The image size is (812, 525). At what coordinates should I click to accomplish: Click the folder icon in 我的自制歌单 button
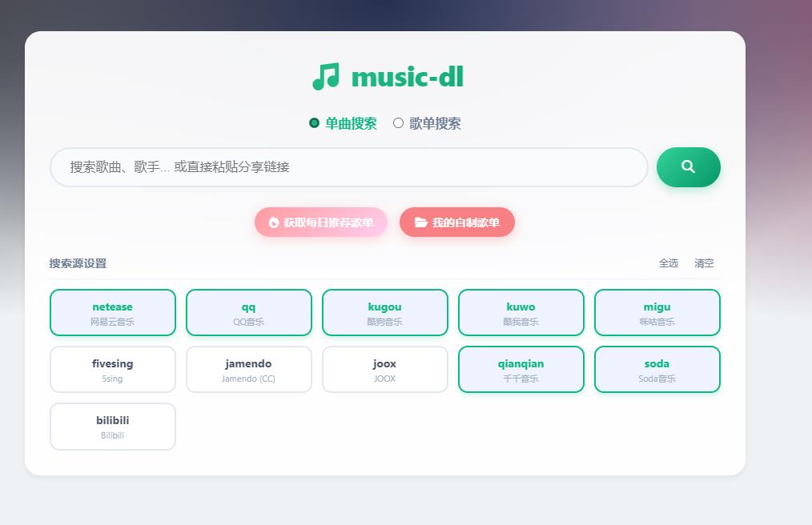pos(423,222)
